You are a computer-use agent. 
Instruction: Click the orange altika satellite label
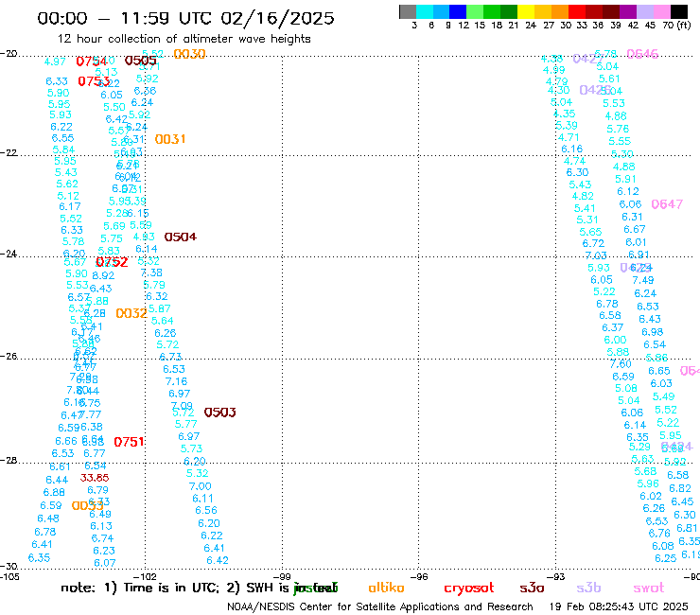click(386, 588)
